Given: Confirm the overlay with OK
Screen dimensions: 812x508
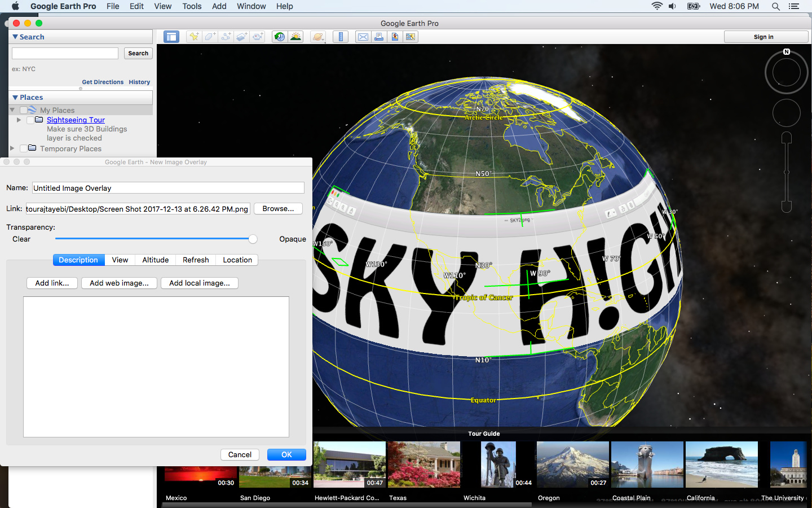Looking at the screenshot, I should 286,454.
